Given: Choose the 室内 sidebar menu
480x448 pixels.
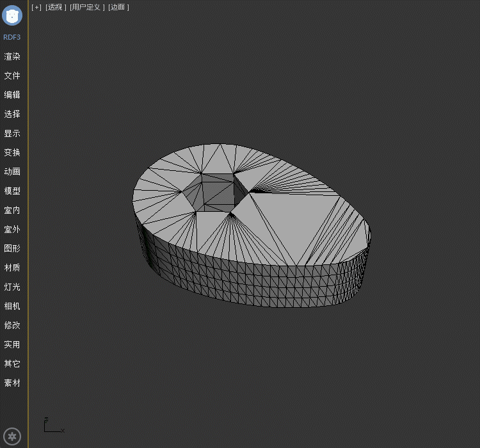Looking at the screenshot, I should tap(12, 210).
